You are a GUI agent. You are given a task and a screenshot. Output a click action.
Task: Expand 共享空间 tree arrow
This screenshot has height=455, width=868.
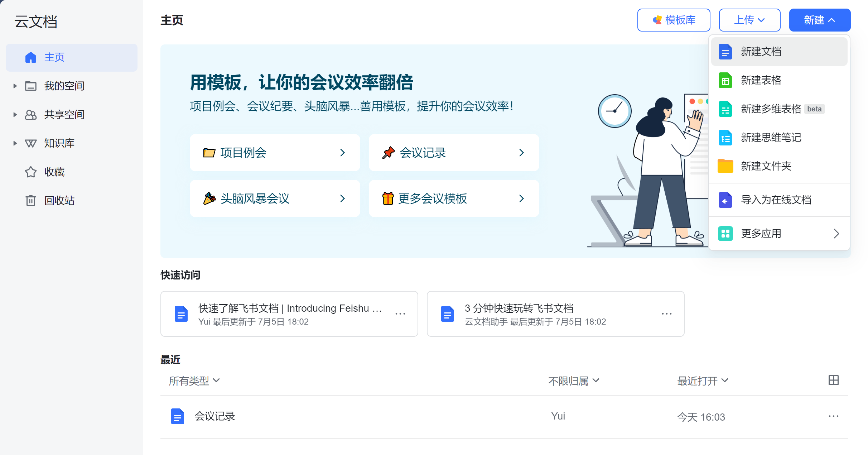(15, 115)
